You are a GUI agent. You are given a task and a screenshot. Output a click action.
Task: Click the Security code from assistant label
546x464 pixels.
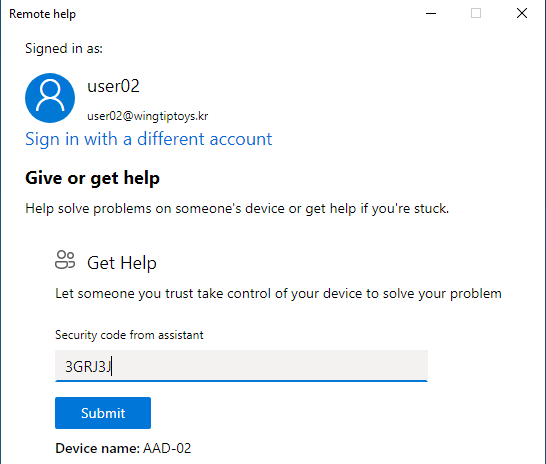(129, 335)
